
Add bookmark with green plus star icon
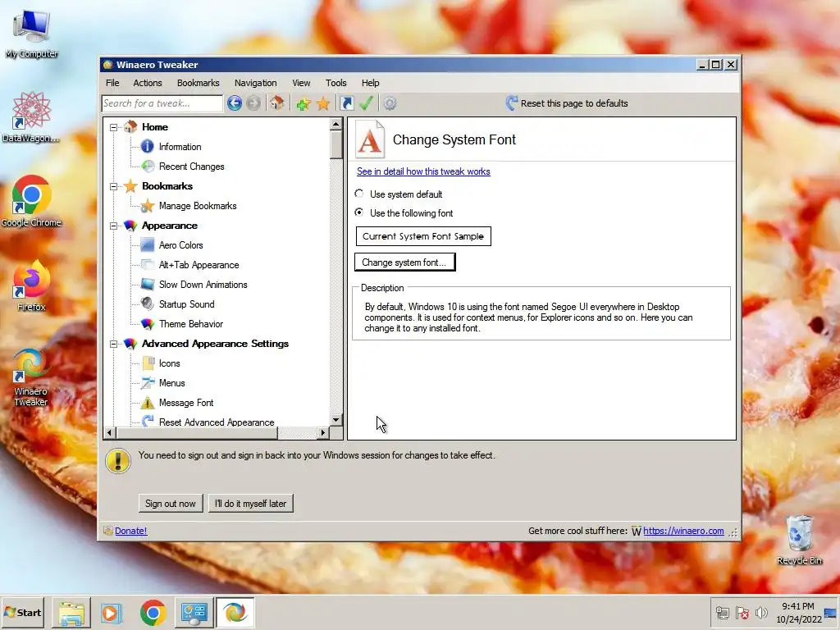pos(304,103)
